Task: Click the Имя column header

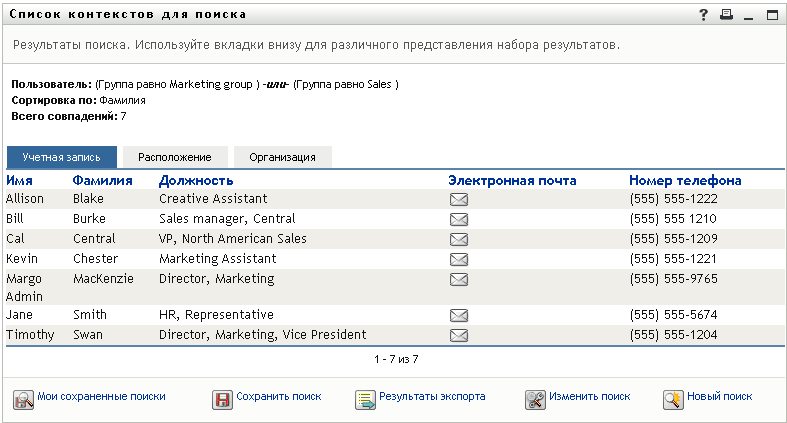Action: pyautogui.click(x=19, y=181)
